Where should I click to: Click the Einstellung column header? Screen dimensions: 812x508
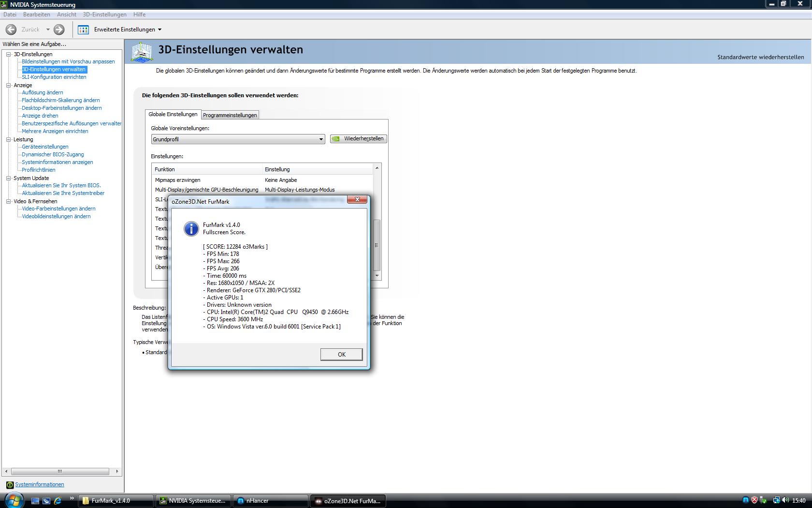click(318, 169)
